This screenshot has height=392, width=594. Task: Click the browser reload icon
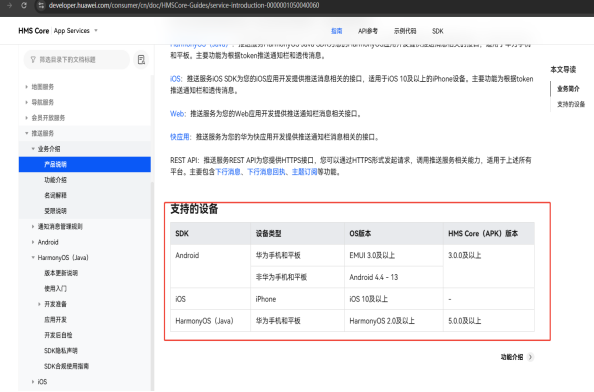coord(24,5)
